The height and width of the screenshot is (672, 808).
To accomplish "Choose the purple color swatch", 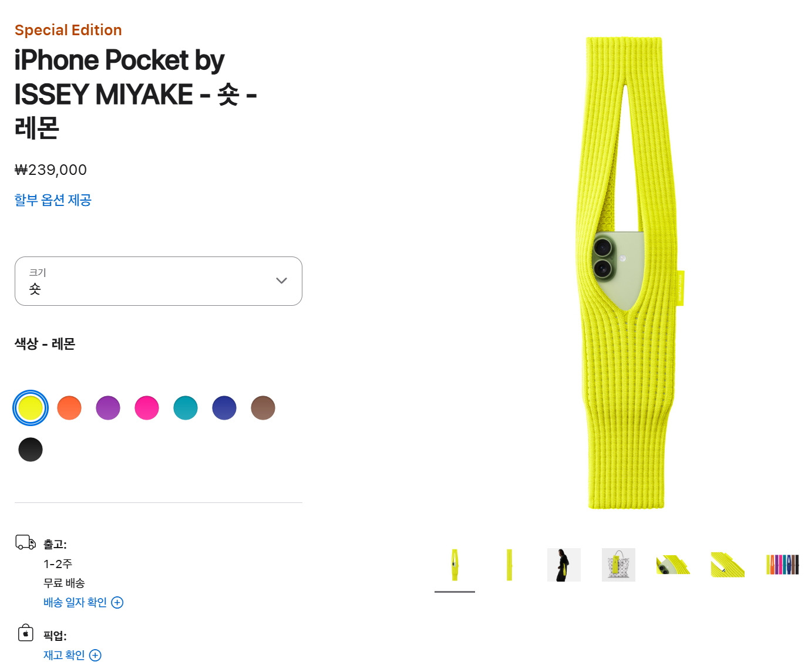I will 108,408.
